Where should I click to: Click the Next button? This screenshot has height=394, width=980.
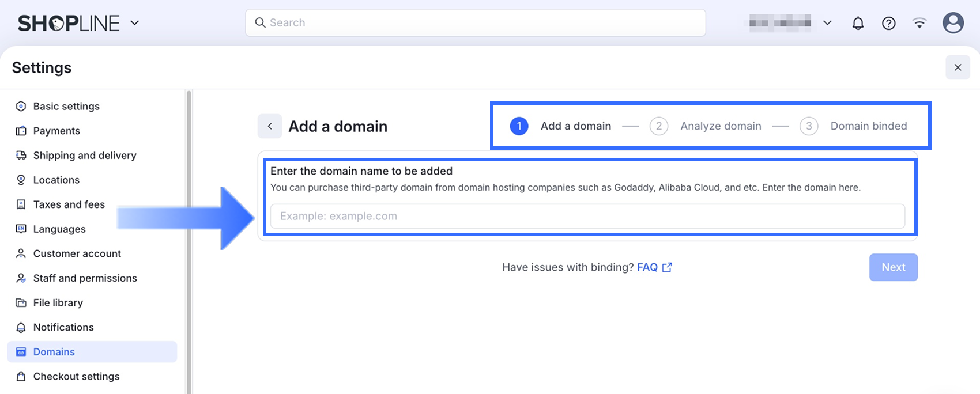pos(893,267)
